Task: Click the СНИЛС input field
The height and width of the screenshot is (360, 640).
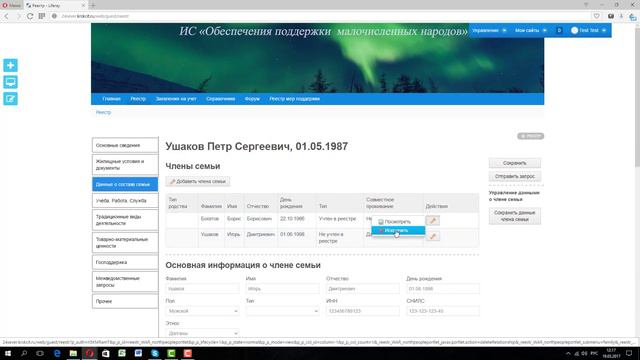Action: pyautogui.click(x=443, y=311)
